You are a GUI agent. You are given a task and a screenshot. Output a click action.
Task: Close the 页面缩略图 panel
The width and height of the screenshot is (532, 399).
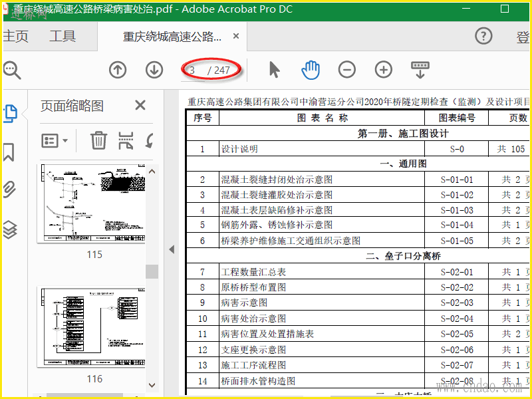(140, 105)
